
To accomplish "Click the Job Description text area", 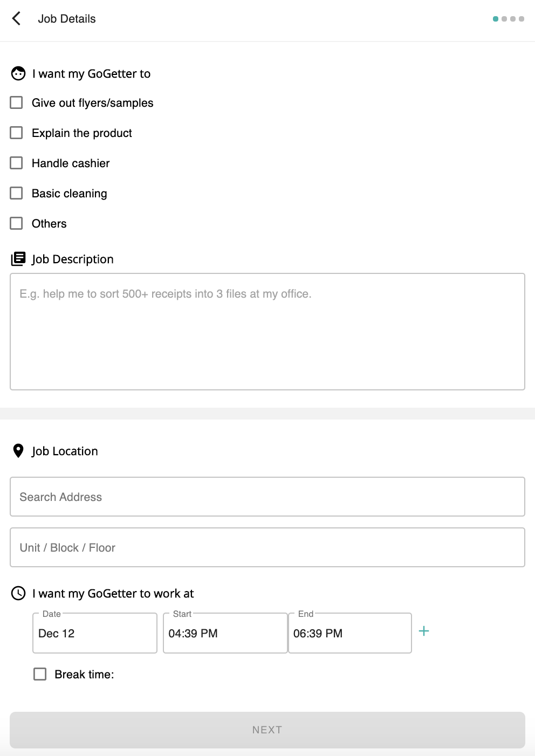I will [x=267, y=332].
